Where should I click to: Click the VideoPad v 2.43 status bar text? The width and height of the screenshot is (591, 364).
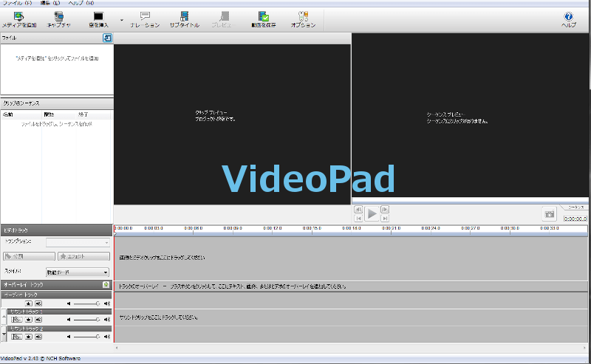[41, 358]
